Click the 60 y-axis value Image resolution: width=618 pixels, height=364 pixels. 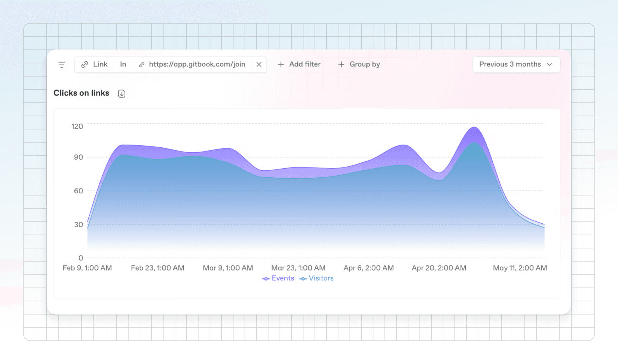(78, 191)
